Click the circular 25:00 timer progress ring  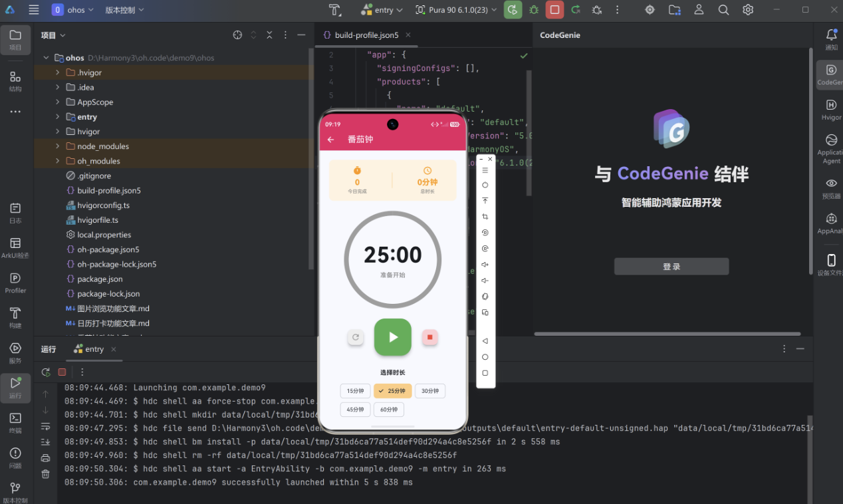click(x=393, y=260)
